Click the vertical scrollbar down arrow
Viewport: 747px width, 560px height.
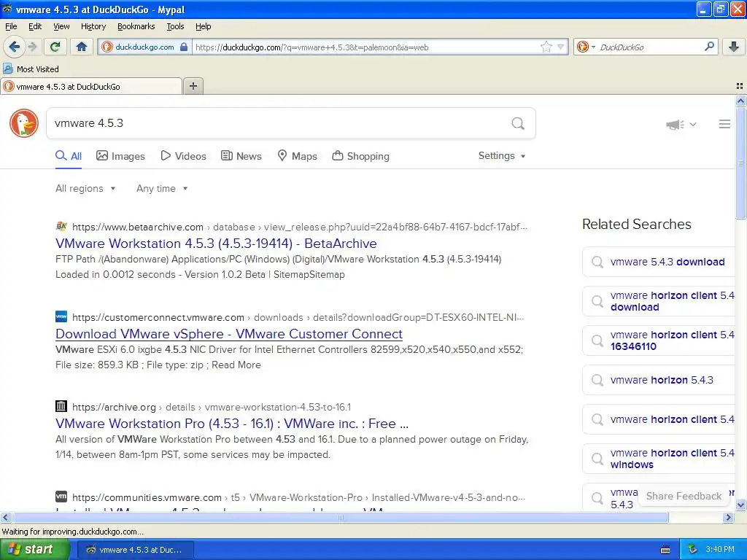click(x=740, y=505)
